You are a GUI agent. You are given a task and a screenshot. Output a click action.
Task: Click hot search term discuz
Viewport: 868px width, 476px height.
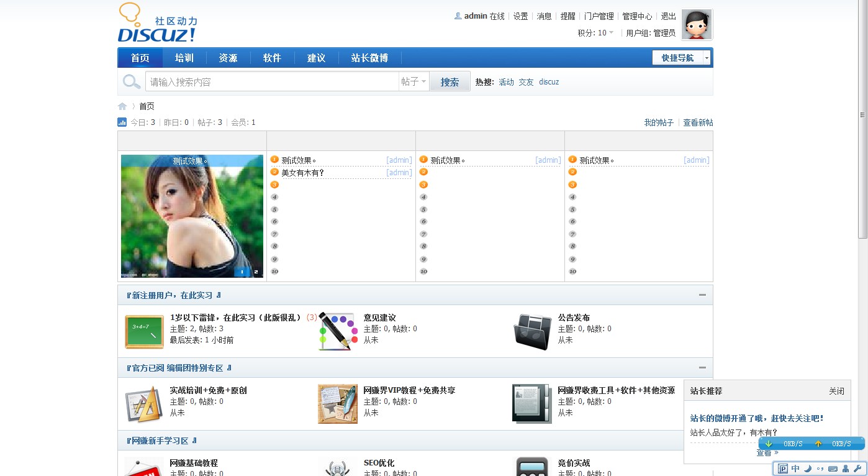[549, 82]
